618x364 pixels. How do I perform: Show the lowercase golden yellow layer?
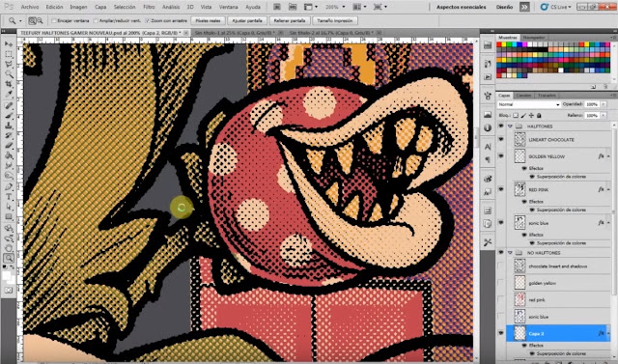tap(501, 283)
